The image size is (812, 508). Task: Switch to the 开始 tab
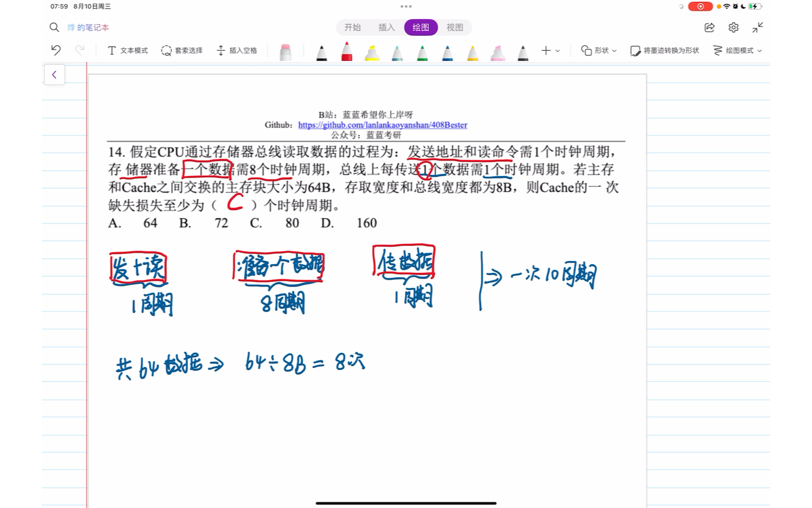[x=353, y=27]
